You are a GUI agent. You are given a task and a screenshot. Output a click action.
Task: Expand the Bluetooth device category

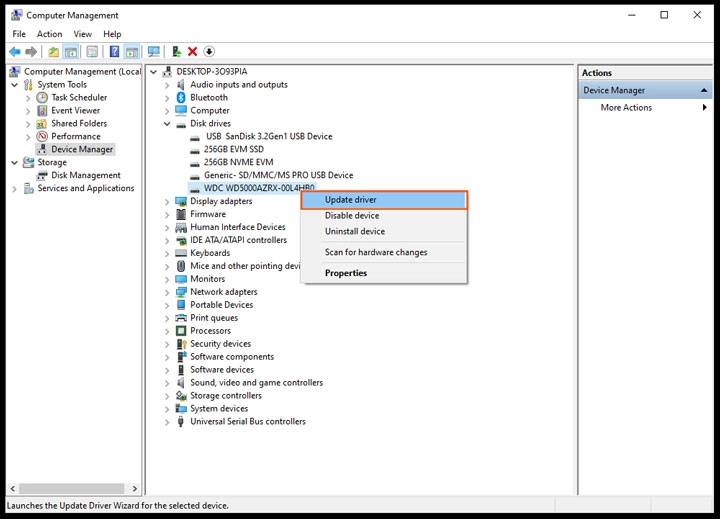tap(168, 98)
